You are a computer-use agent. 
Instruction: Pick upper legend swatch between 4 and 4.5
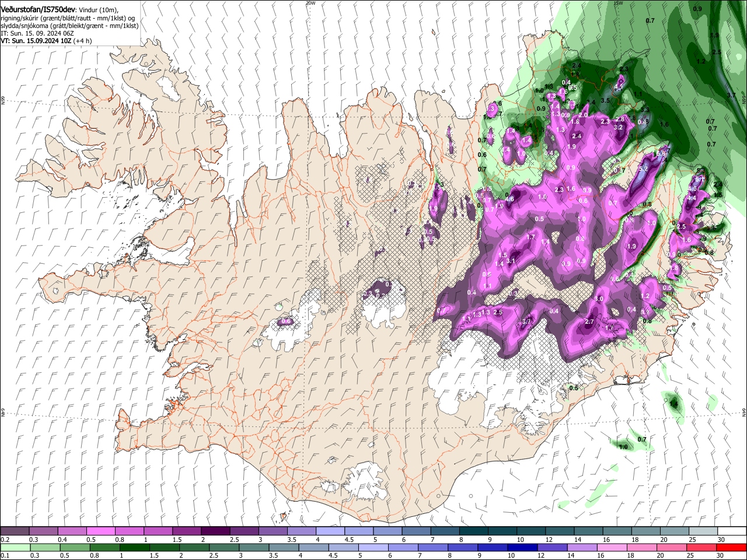pyautogui.click(x=330, y=531)
